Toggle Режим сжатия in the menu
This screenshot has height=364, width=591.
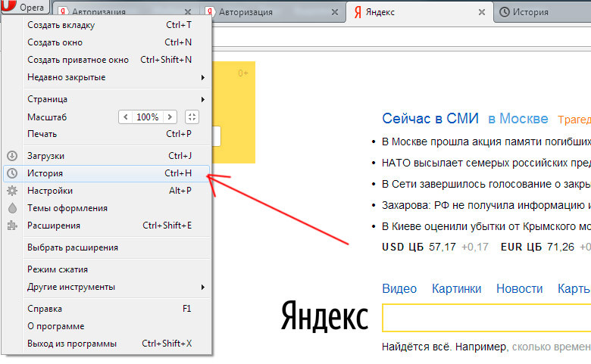click(x=58, y=269)
